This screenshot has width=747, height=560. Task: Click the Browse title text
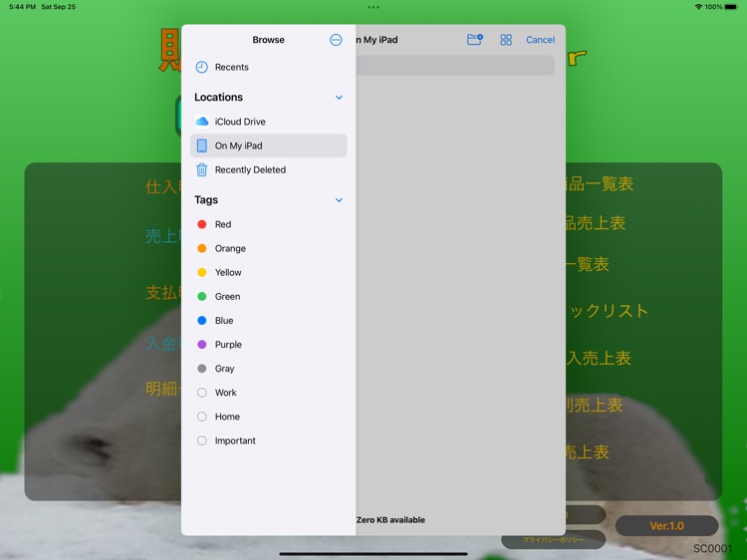[x=268, y=40]
